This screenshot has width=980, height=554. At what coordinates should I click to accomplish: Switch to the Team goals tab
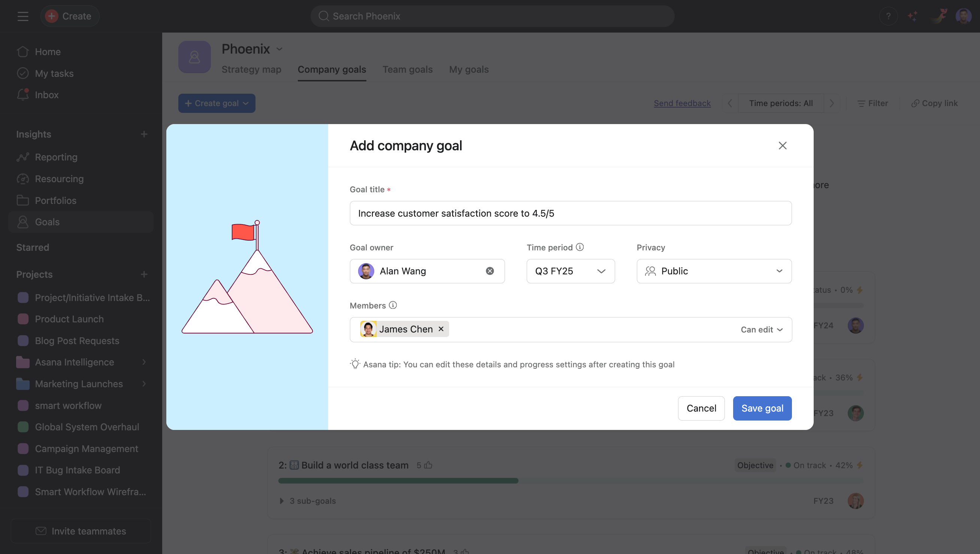pos(408,69)
